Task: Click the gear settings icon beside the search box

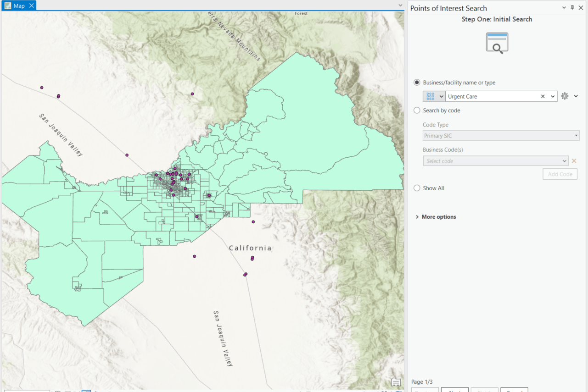Action: click(564, 96)
